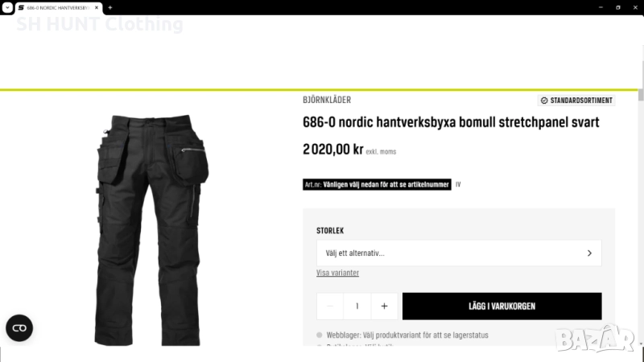The image size is (644, 362).
Task: Open the tab list dropdown arrow
Action: 7,7
